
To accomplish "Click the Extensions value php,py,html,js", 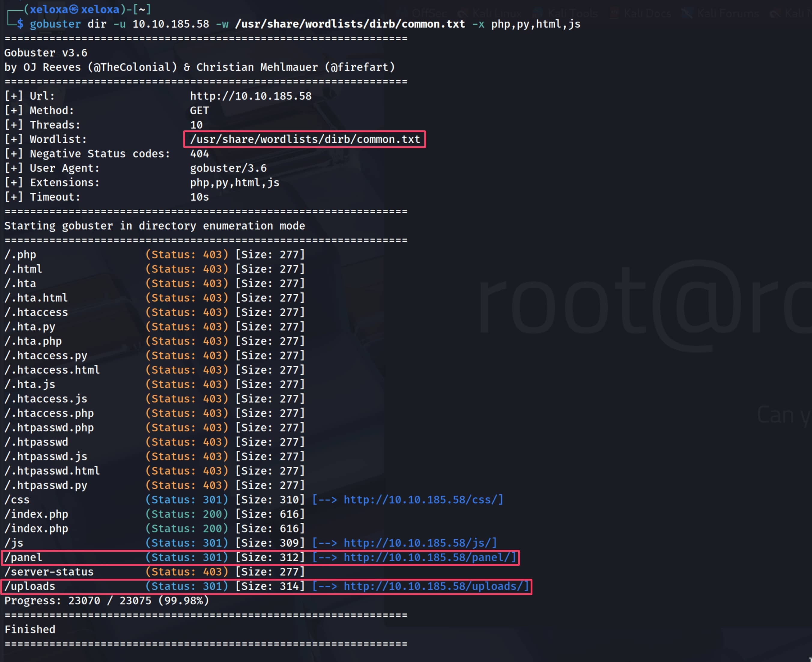I will click(235, 183).
